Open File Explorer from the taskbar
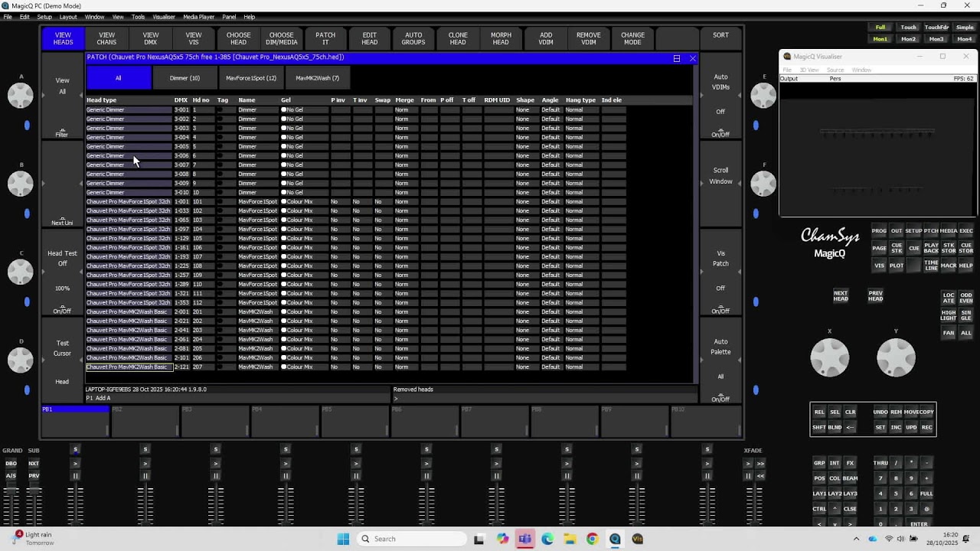Image resolution: width=980 pixels, height=551 pixels. pos(570,539)
